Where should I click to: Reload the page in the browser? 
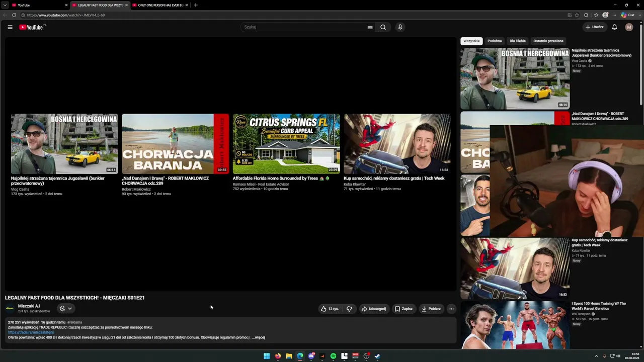point(14,15)
